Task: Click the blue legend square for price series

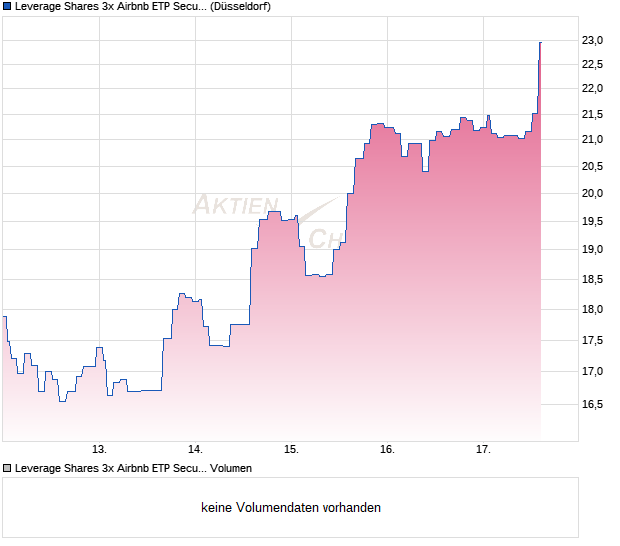Action: [8, 7]
